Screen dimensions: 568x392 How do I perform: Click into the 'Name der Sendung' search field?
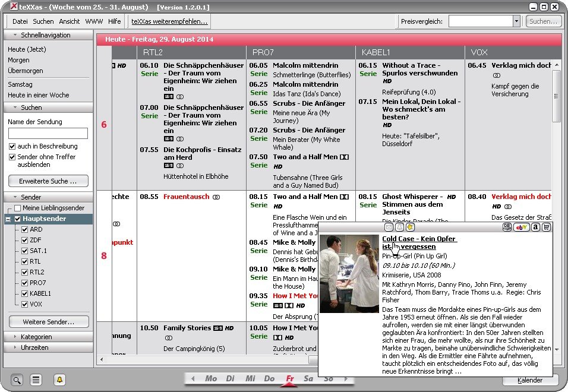(x=48, y=133)
